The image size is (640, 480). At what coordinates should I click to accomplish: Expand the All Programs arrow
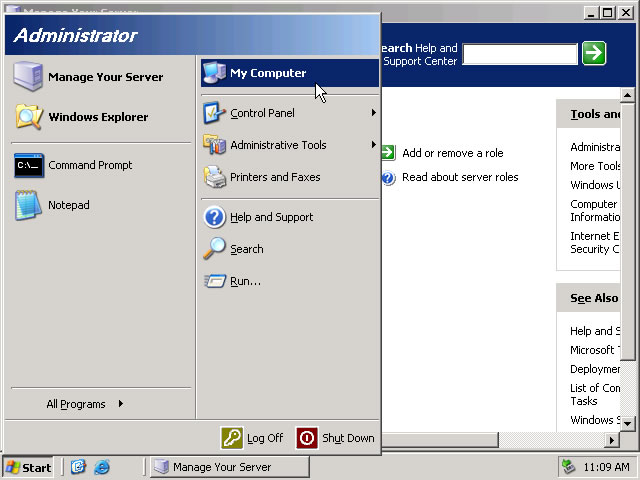[121, 404]
